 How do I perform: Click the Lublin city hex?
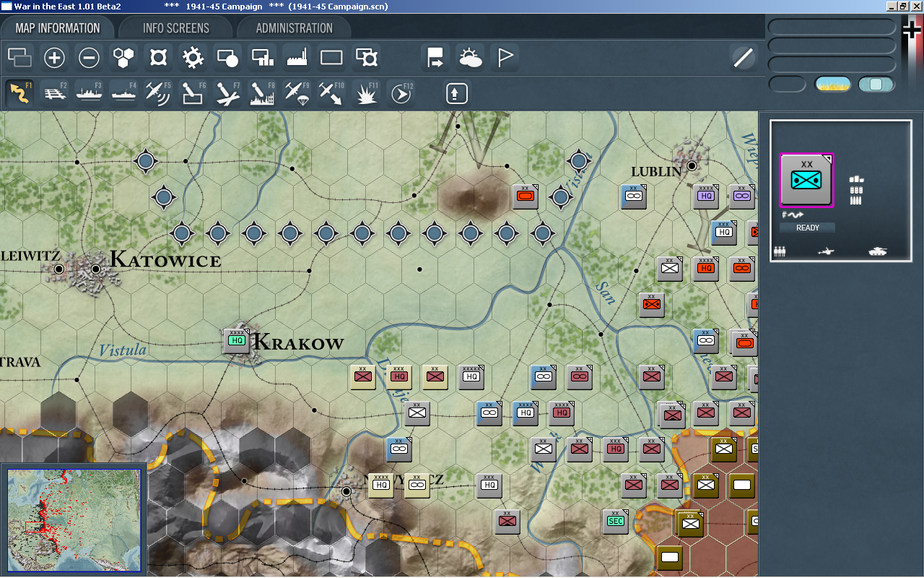tap(691, 165)
